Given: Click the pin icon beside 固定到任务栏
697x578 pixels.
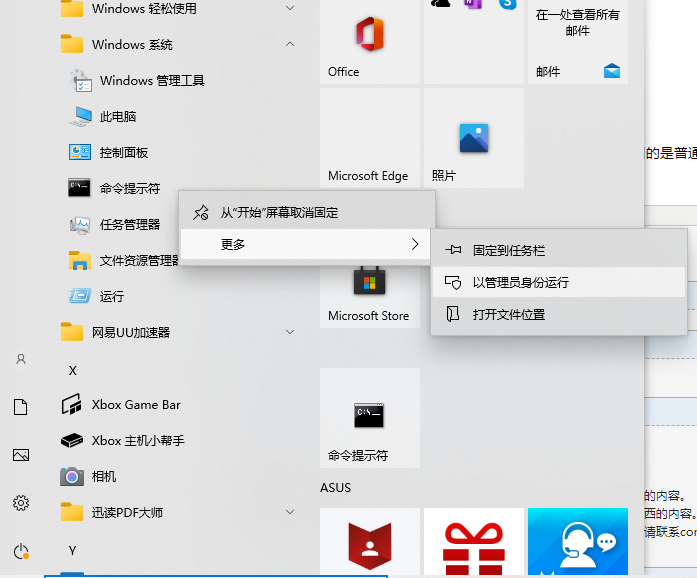Looking at the screenshot, I should [453, 250].
